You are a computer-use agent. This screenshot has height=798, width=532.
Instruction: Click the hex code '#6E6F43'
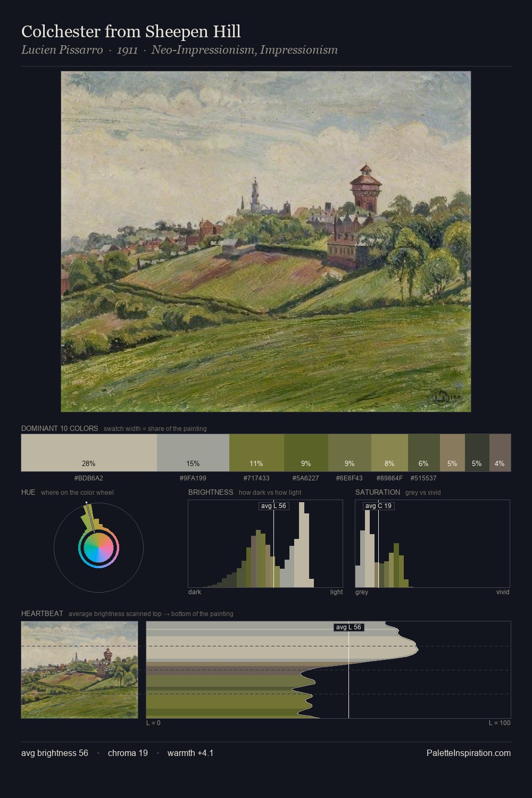pyautogui.click(x=350, y=478)
